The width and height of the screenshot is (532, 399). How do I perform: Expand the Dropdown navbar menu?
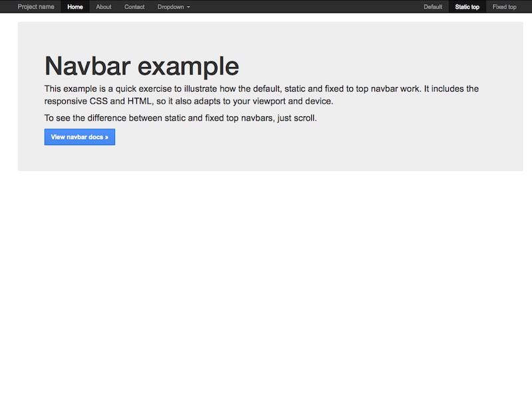pos(171,7)
